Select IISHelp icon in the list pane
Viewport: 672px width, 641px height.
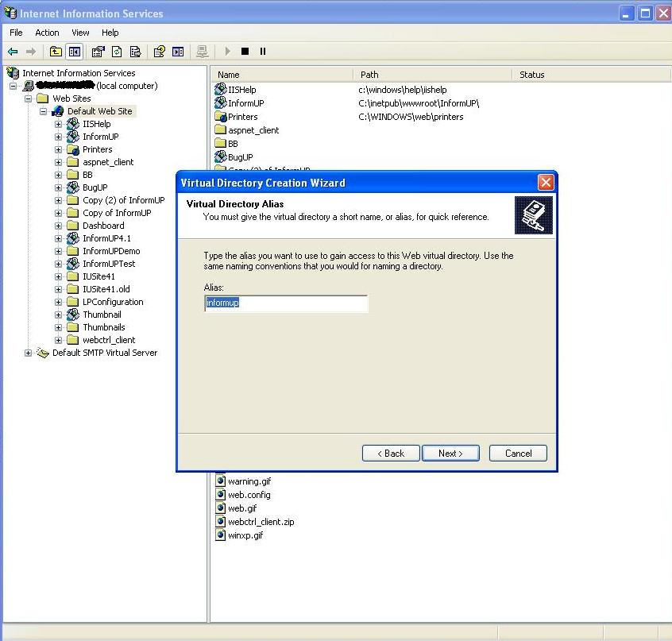click(220, 89)
